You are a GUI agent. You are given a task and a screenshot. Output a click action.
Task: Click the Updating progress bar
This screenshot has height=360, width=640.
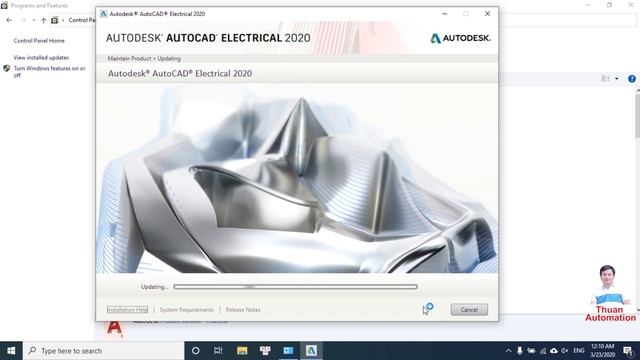tap(295, 287)
